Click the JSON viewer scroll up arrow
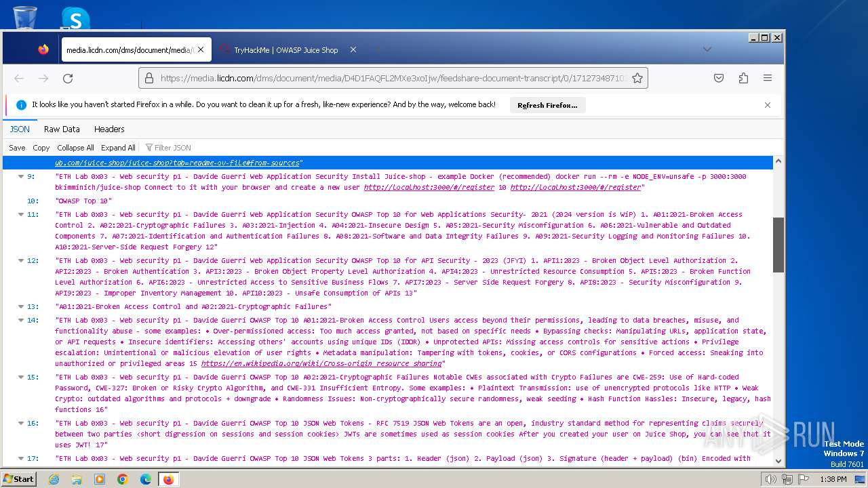868x488 pixels. (x=778, y=162)
